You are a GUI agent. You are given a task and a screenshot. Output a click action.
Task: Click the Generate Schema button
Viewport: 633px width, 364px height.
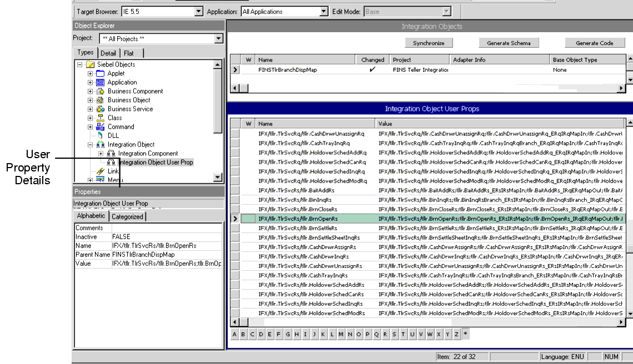pos(509,43)
